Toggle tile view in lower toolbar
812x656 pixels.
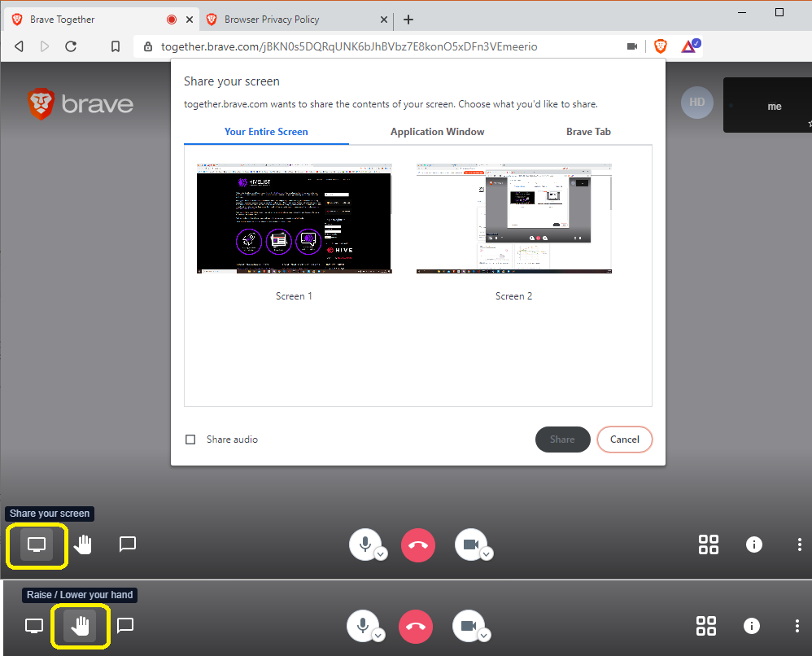click(x=706, y=626)
